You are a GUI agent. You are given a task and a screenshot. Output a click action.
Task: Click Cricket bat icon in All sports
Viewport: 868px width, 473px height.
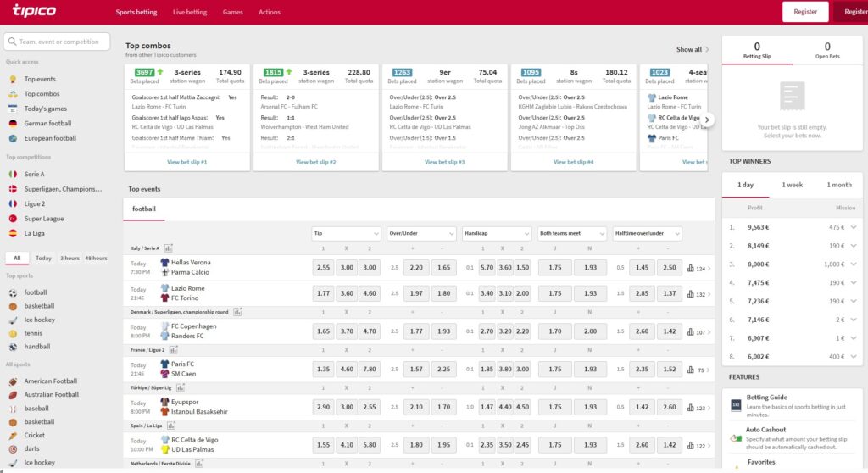point(13,436)
